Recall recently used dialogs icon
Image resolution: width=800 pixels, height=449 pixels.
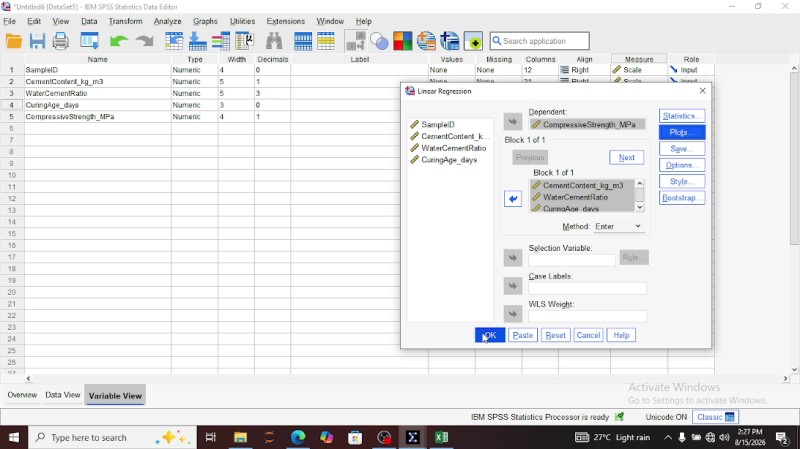click(x=90, y=41)
